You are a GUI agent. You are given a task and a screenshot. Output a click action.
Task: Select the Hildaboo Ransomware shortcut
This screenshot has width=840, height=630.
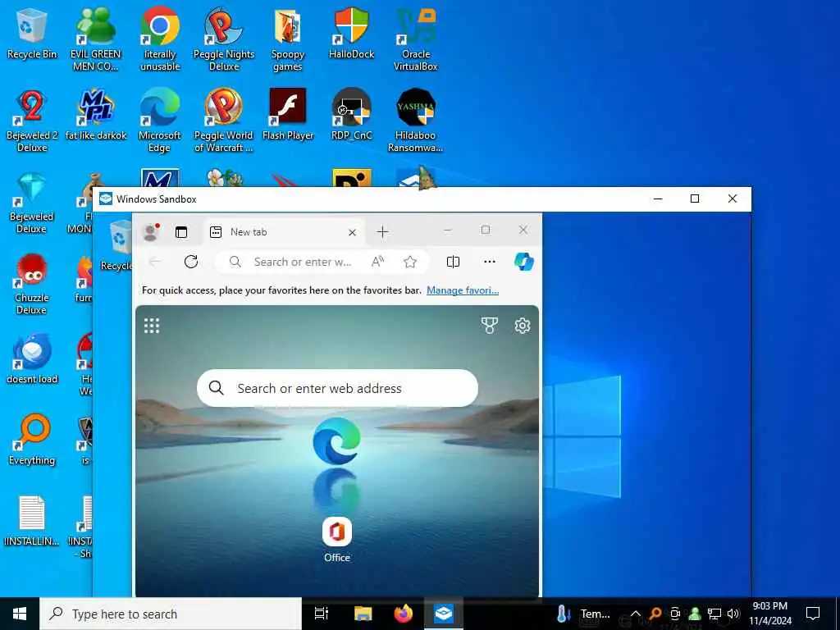click(x=416, y=121)
